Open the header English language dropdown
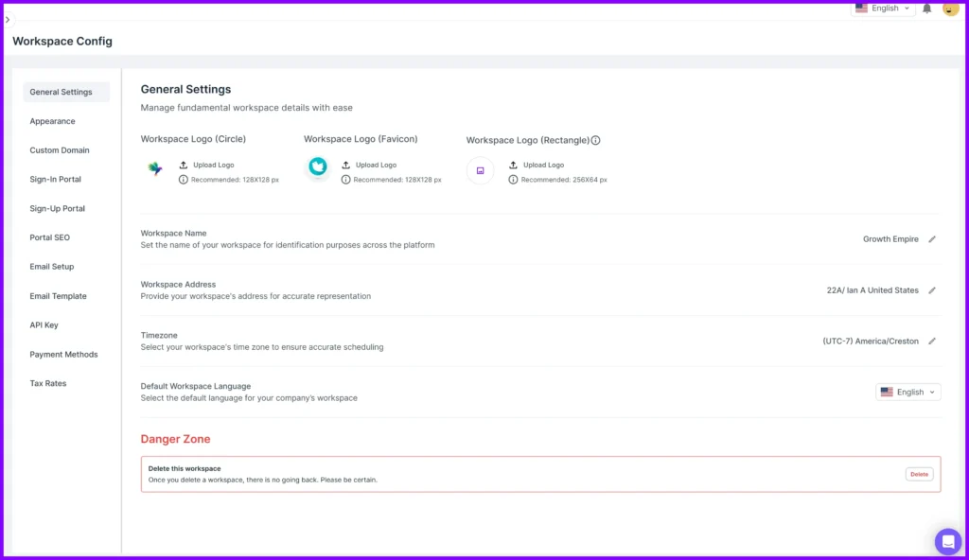 click(x=882, y=8)
